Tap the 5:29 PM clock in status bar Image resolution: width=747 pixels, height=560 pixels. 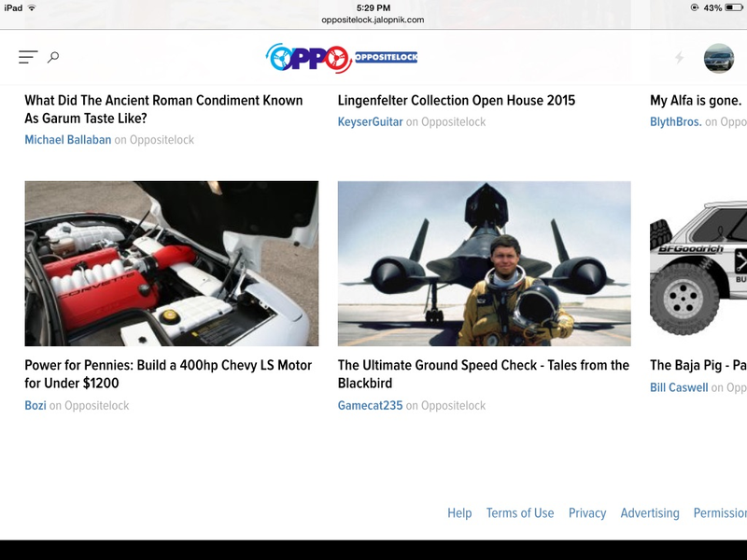click(x=373, y=7)
